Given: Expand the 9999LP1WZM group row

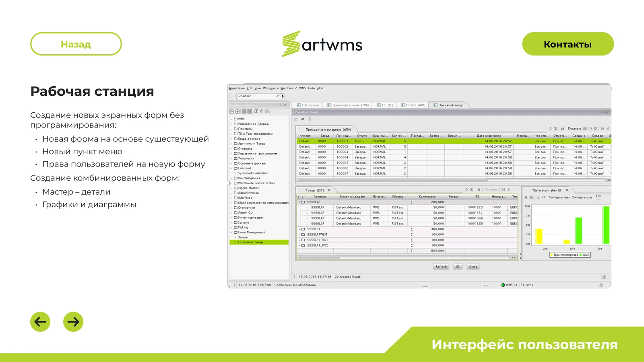Looking at the screenshot, I should (299, 234).
